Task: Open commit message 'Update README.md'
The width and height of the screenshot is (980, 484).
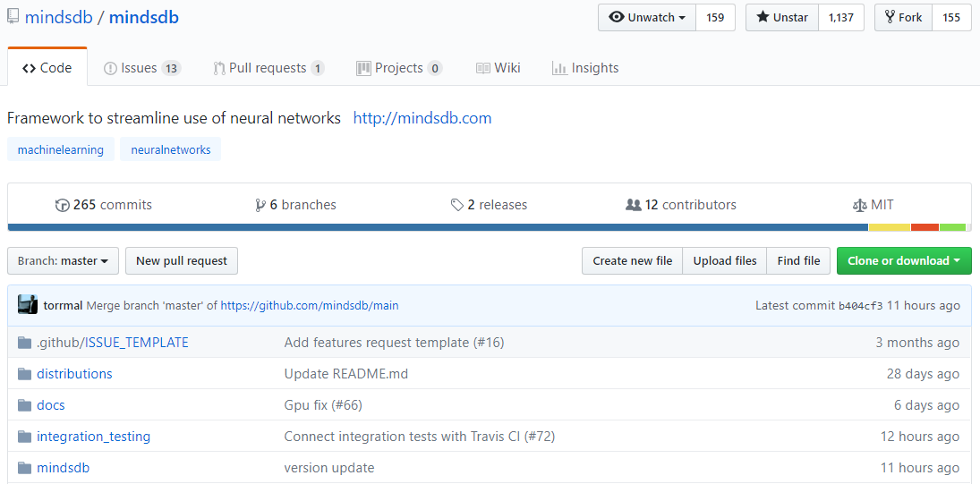Action: tap(346, 373)
